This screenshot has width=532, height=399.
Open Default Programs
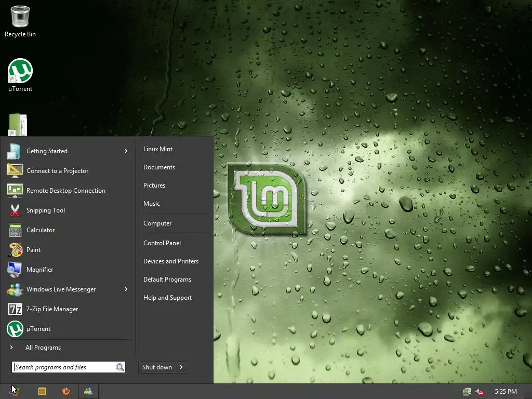(167, 280)
